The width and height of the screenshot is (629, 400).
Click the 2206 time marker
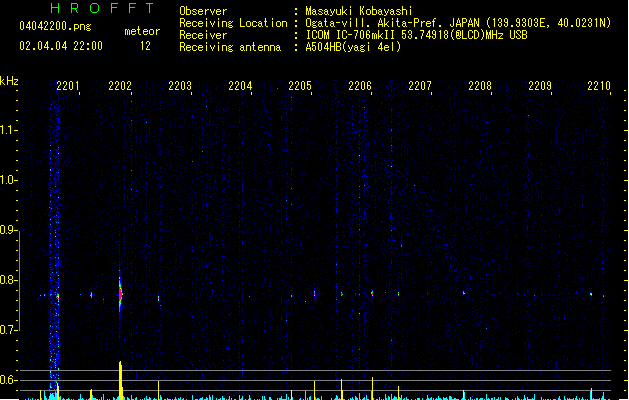360,86
